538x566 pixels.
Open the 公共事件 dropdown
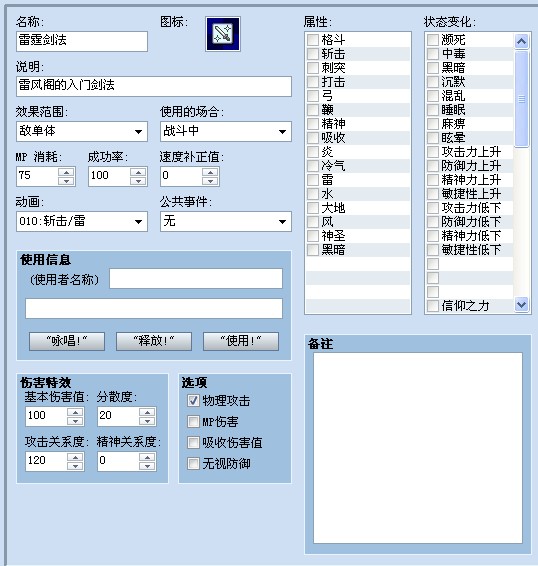tap(226, 221)
